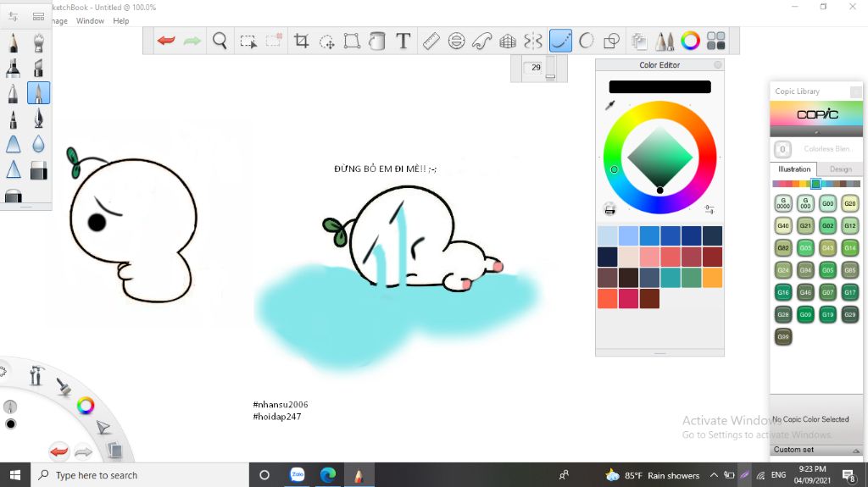Click the lagoon undo arrow
Screen dimensions: 868x487
[x=58, y=451]
